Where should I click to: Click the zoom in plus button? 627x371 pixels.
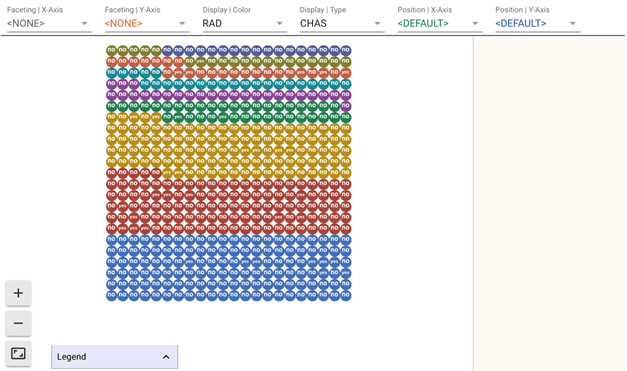point(18,293)
